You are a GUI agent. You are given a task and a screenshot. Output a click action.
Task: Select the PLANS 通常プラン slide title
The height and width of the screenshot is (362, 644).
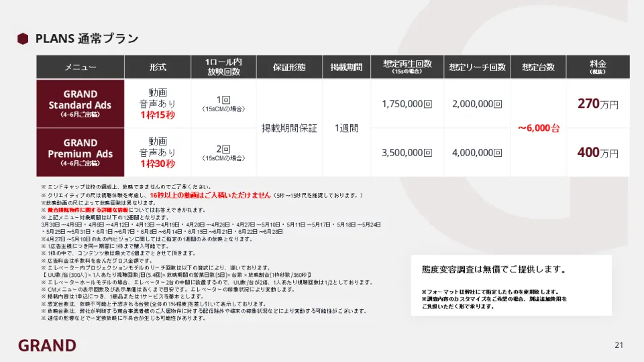click(87, 38)
